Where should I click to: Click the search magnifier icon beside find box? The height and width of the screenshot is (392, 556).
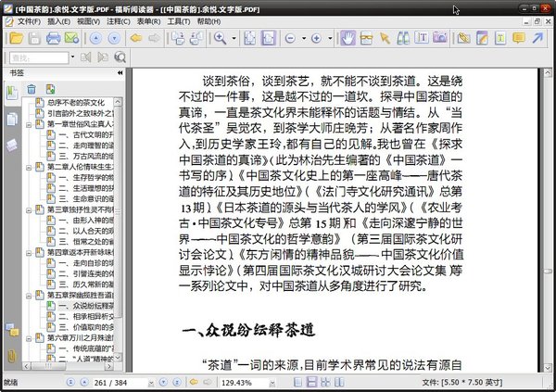coord(120,57)
